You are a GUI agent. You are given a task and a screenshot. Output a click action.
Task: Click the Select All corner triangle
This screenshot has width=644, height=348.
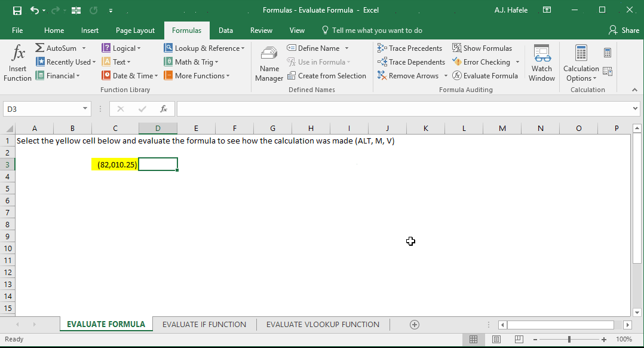10,129
